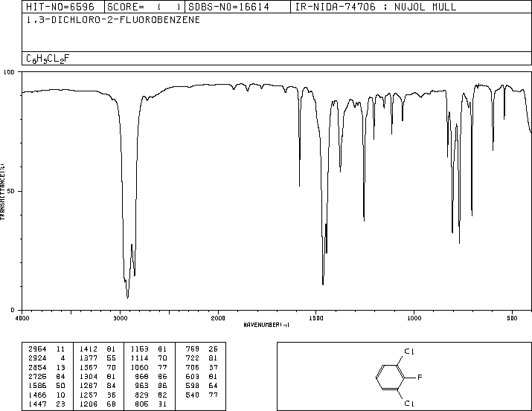Click the transmittance 26 beside peak 769
The height and width of the screenshot is (411, 532).
[213, 349]
